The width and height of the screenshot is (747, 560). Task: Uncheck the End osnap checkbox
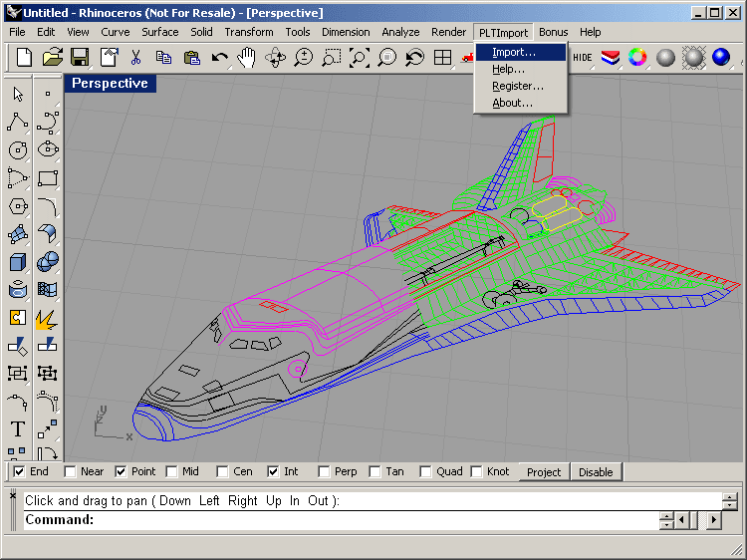pos(19,471)
